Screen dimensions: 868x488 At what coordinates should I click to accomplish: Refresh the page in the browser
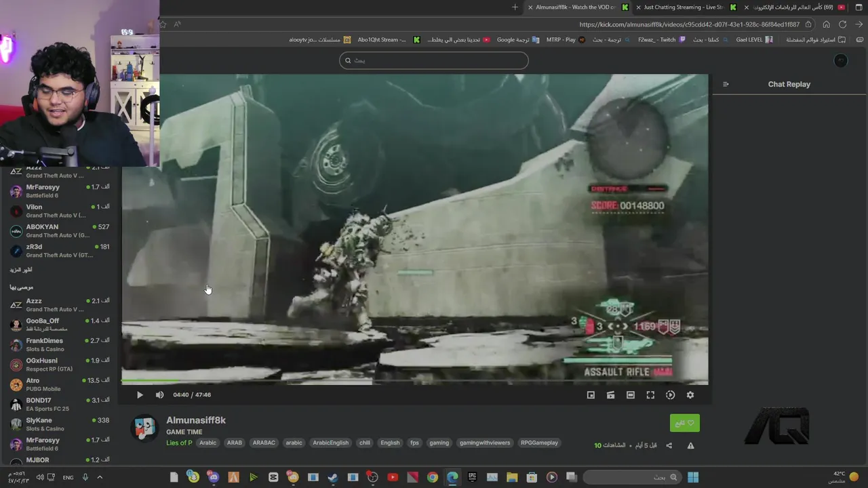tap(843, 24)
